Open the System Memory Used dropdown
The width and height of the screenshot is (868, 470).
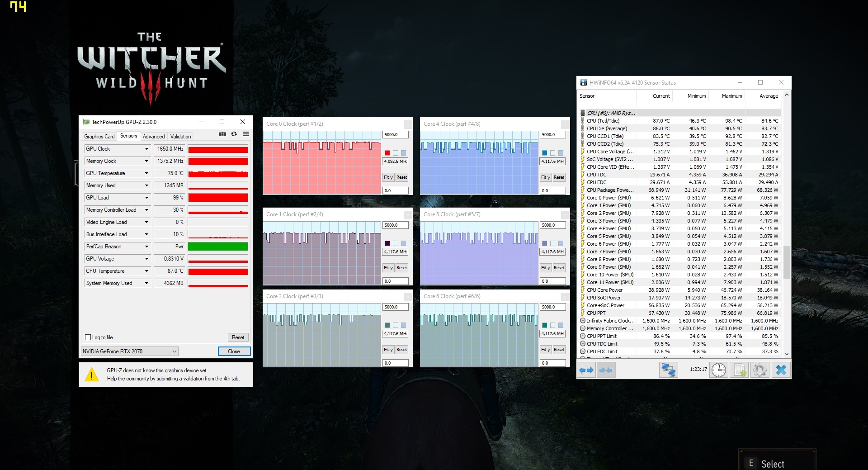pos(146,283)
